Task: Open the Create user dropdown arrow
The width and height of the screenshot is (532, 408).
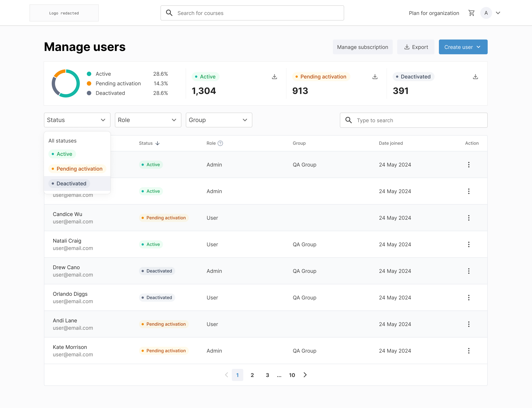Action: tap(479, 47)
